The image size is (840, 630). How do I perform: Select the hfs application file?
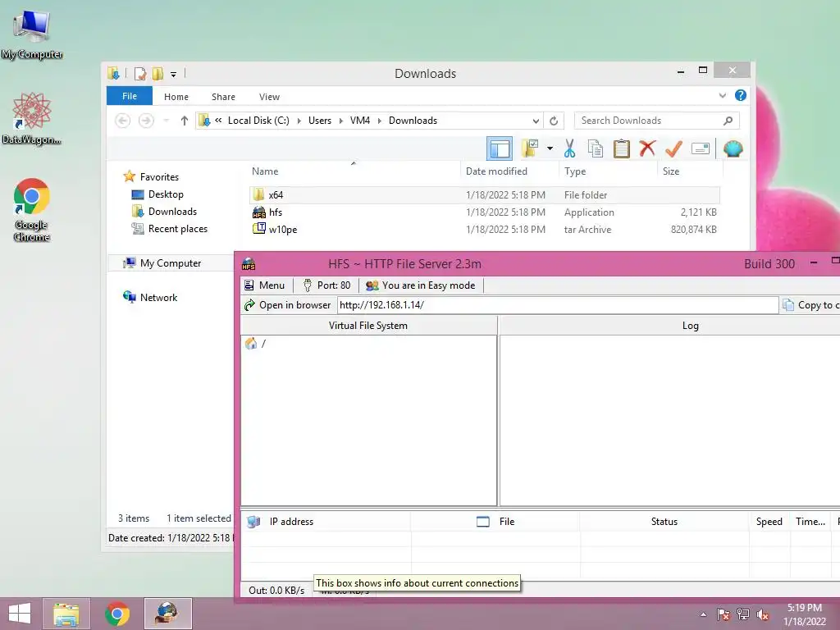(x=484, y=212)
